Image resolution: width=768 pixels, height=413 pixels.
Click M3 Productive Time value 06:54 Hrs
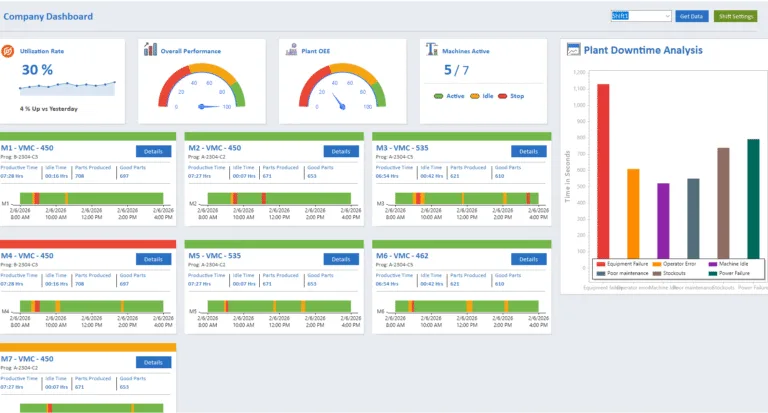tap(387, 176)
